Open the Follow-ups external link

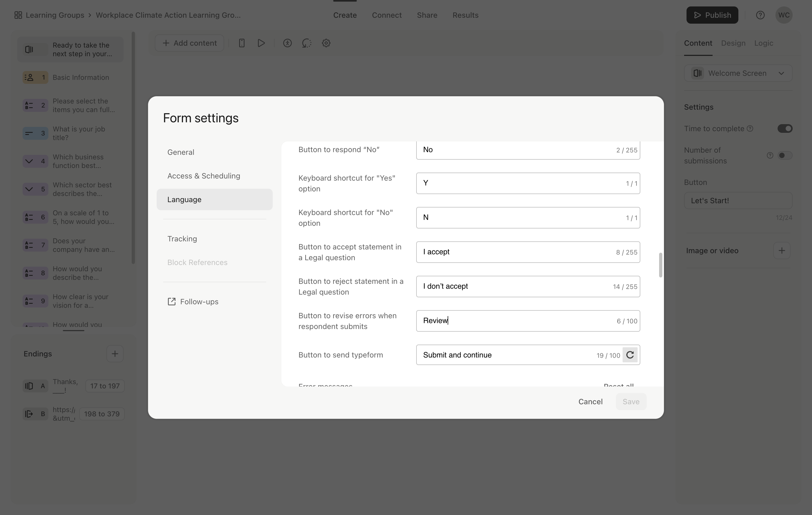[193, 302]
